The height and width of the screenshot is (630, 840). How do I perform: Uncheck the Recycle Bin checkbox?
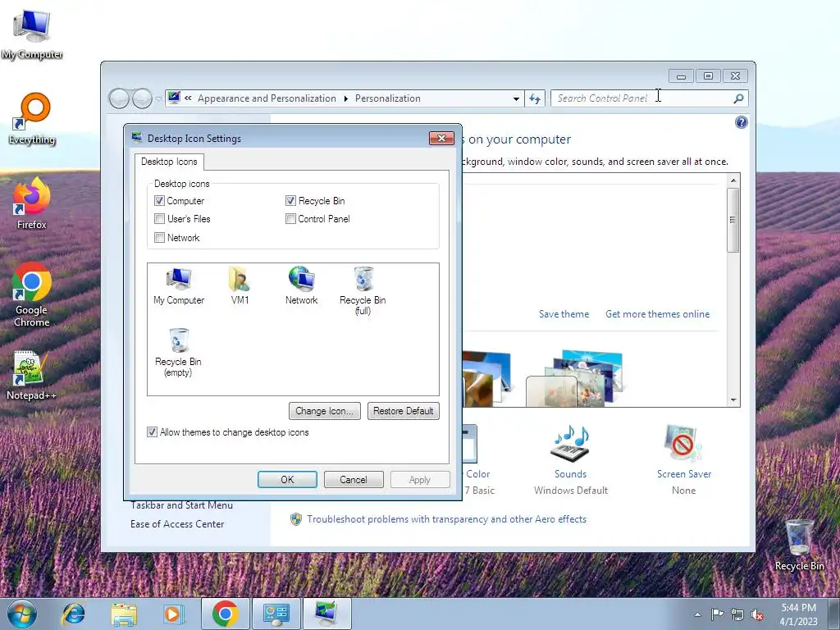click(290, 201)
